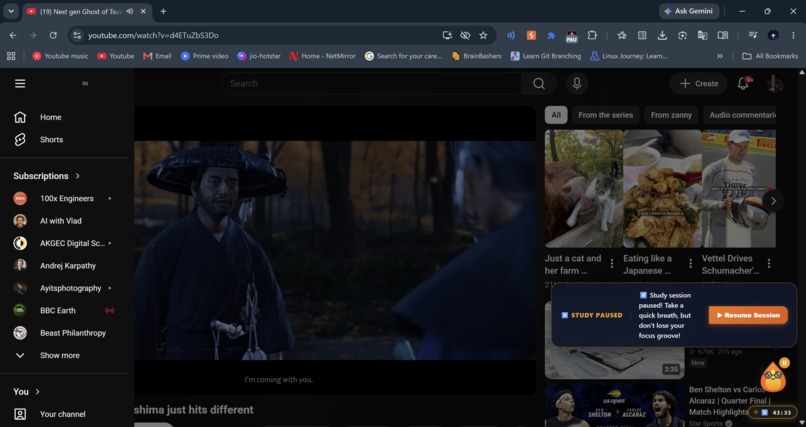Open the PAU extension icon
Screen dimensions: 806x427
coord(572,35)
